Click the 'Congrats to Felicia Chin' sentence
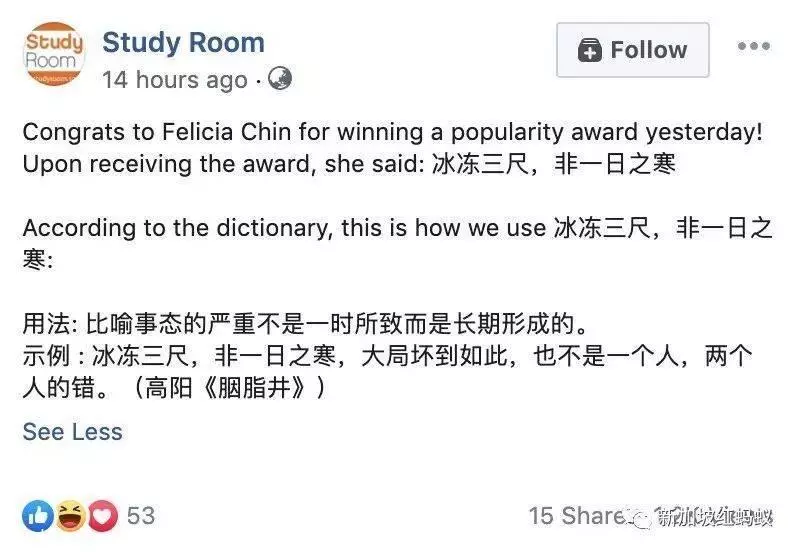Viewport: 798px width, 552px height. [x=393, y=132]
